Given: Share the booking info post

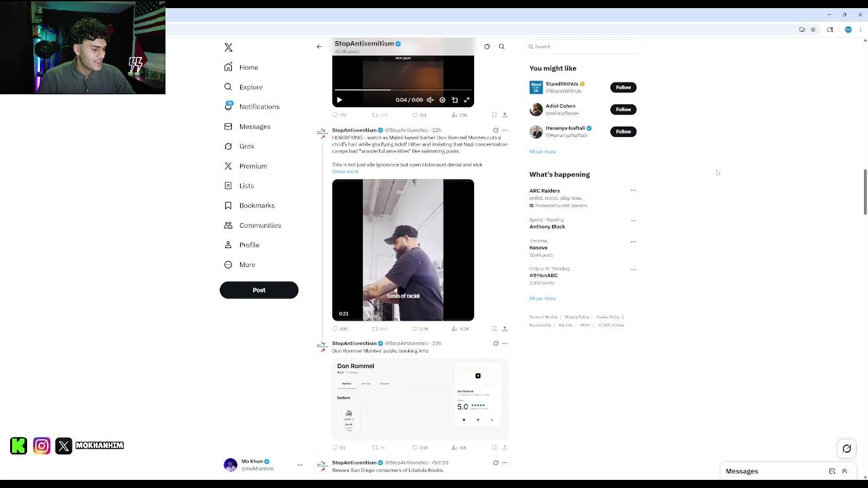Looking at the screenshot, I should point(505,447).
